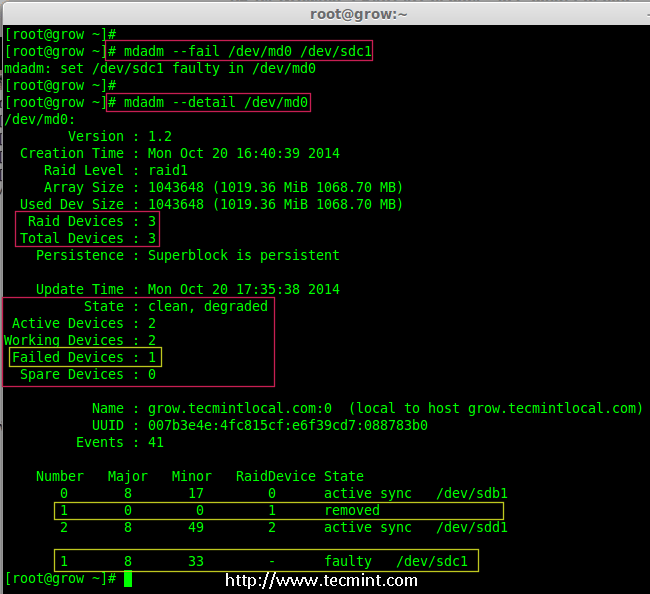Click the UUID value string

click(x=288, y=425)
